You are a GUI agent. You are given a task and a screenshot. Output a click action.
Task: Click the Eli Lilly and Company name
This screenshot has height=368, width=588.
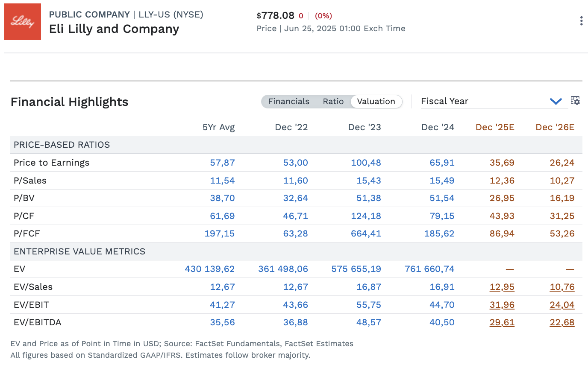click(114, 29)
